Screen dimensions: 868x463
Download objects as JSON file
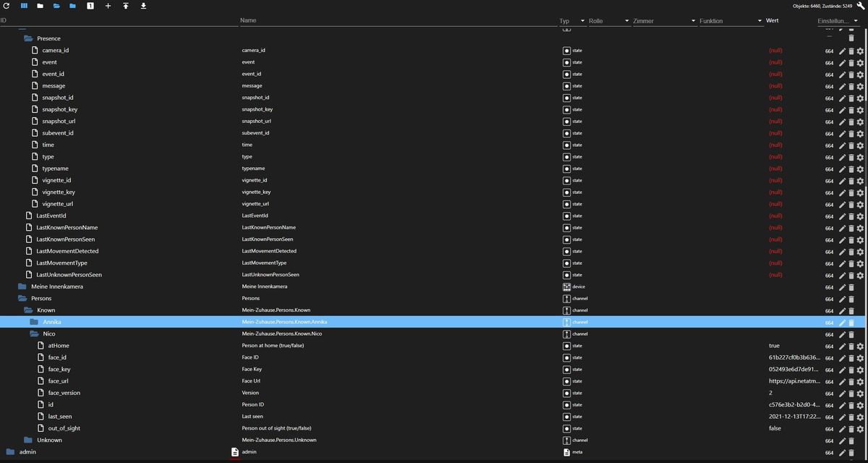point(143,6)
